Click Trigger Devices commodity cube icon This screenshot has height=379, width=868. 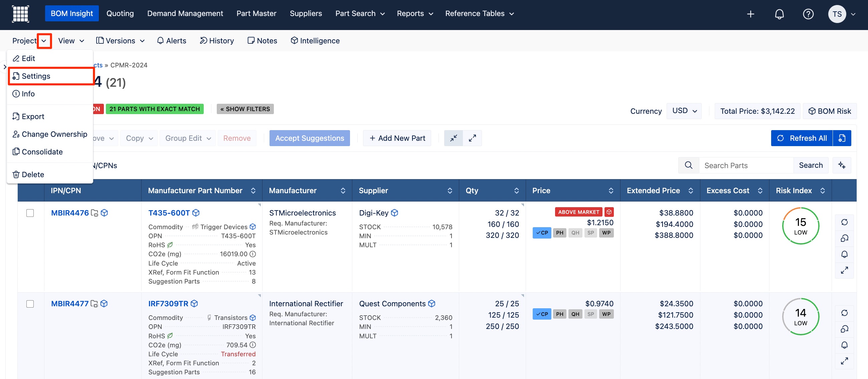[253, 227]
